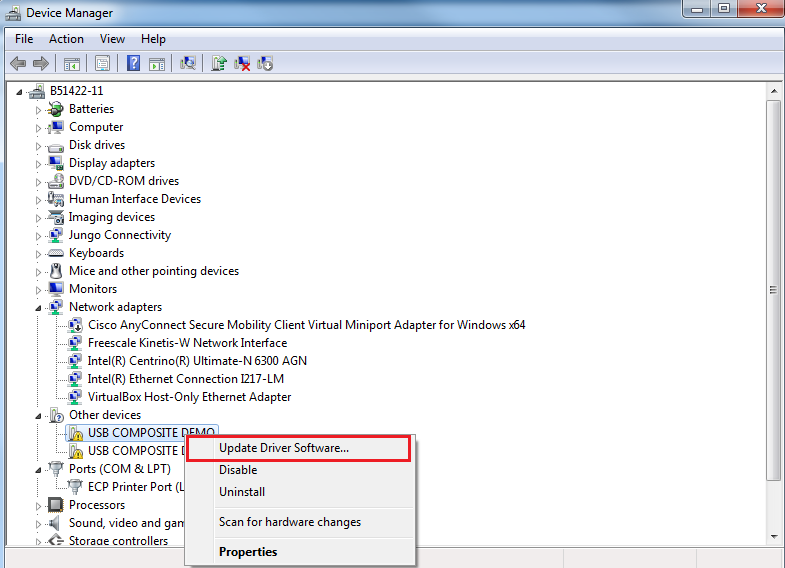This screenshot has width=785, height=568.
Task: Open the Action menu
Action: pos(66,39)
